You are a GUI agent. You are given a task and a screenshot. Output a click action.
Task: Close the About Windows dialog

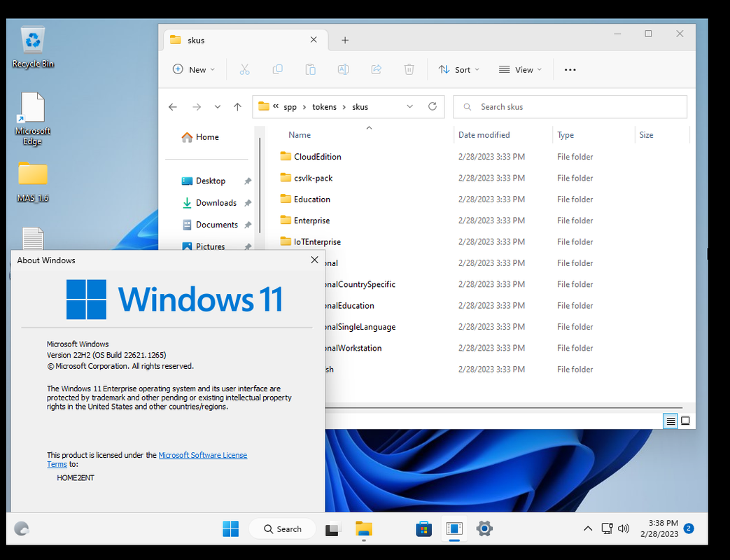tap(315, 260)
